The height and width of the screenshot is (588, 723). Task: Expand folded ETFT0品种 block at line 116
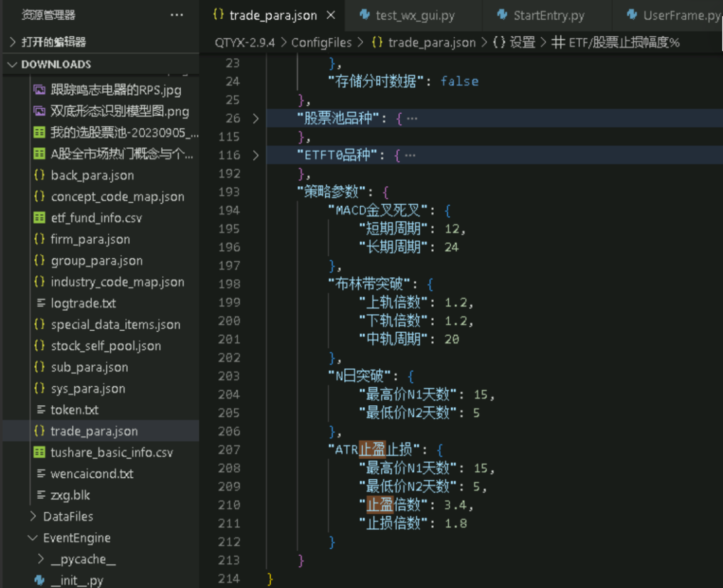256,155
